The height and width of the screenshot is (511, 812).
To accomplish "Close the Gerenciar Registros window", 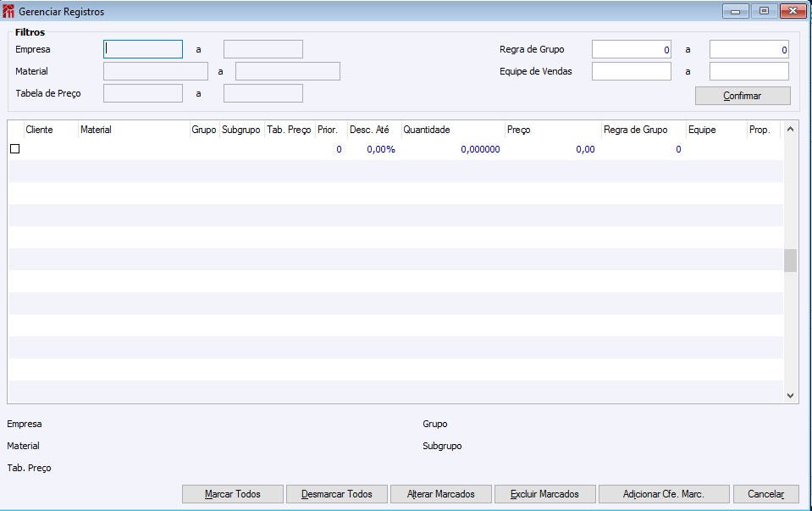I will 793,11.
